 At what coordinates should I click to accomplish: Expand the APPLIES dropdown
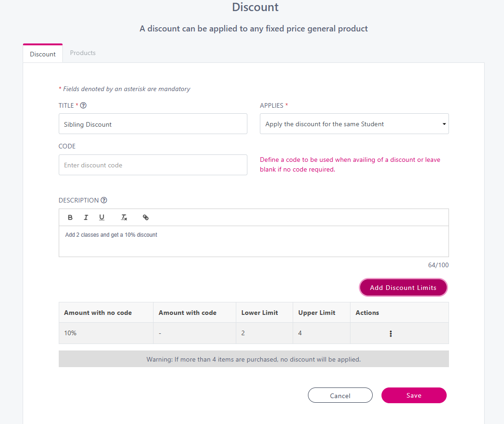click(x=354, y=124)
